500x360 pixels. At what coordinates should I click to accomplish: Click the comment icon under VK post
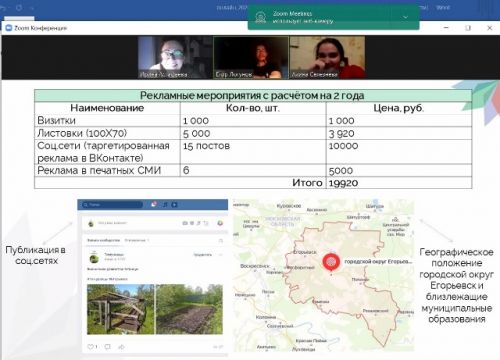pos(107,347)
